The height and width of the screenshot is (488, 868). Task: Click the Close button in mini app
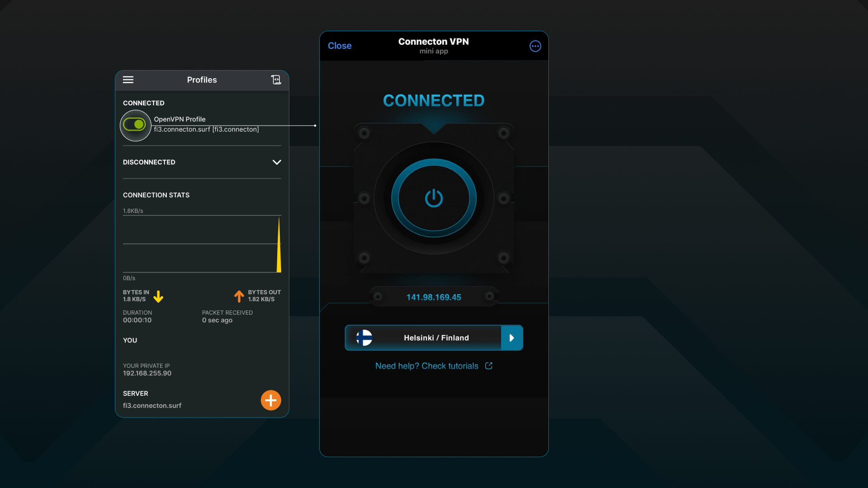point(340,46)
